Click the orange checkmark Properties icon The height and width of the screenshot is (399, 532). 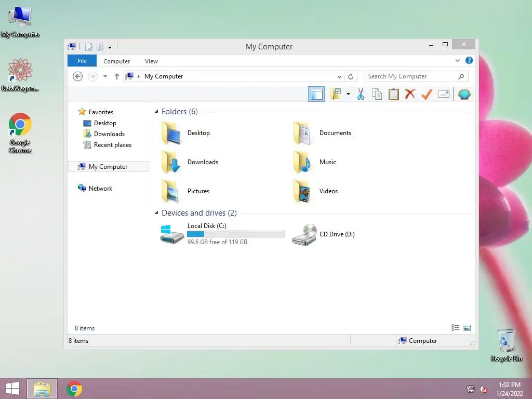click(x=427, y=94)
